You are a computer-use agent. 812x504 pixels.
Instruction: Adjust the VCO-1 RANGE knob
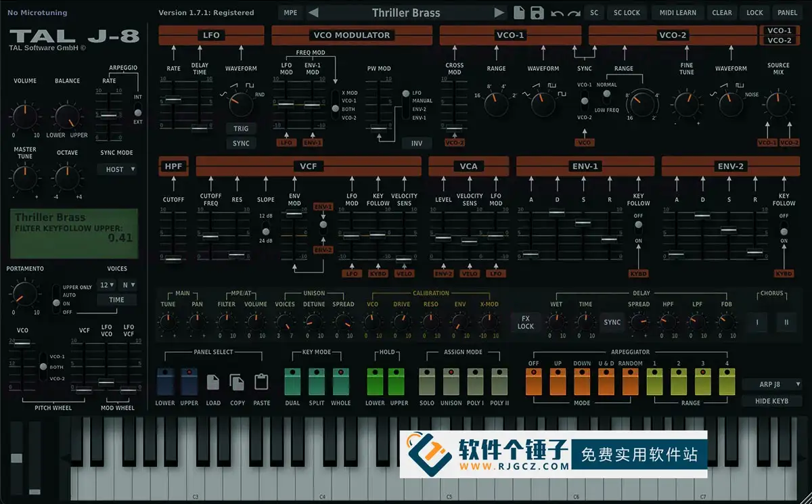point(496,104)
